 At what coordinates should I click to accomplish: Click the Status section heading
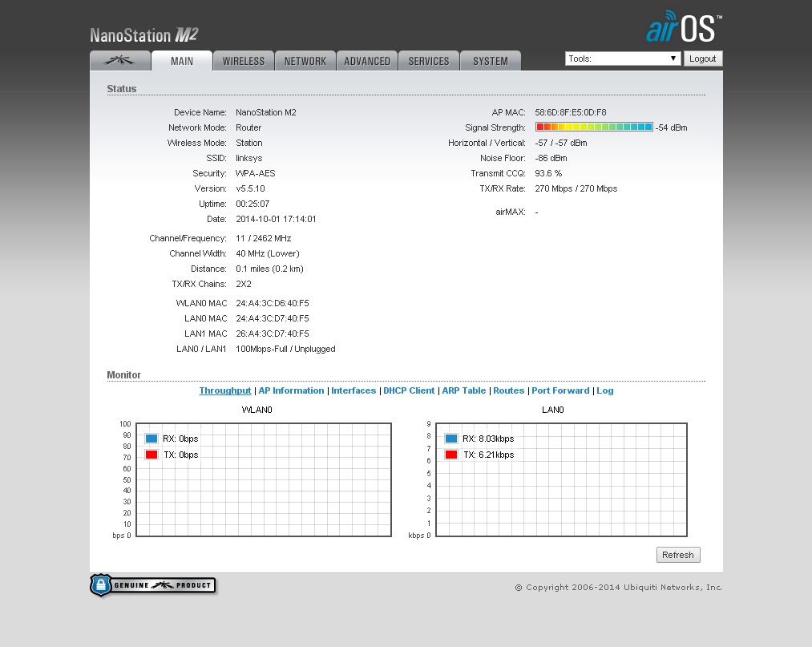122,88
